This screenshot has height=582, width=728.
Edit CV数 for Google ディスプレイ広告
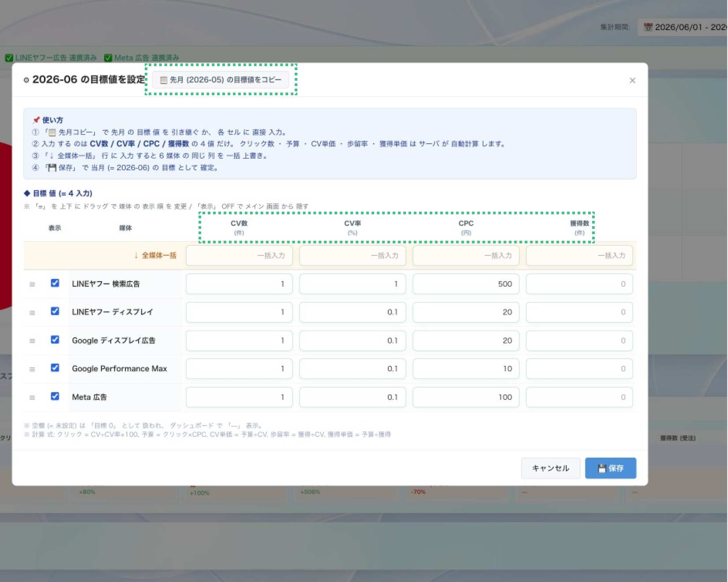click(x=239, y=341)
